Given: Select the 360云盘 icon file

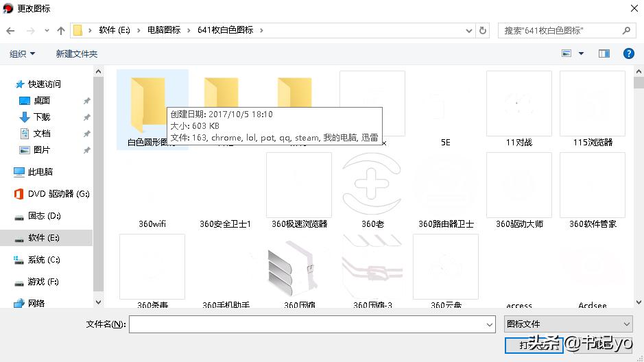Looking at the screenshot, I should [446, 271].
